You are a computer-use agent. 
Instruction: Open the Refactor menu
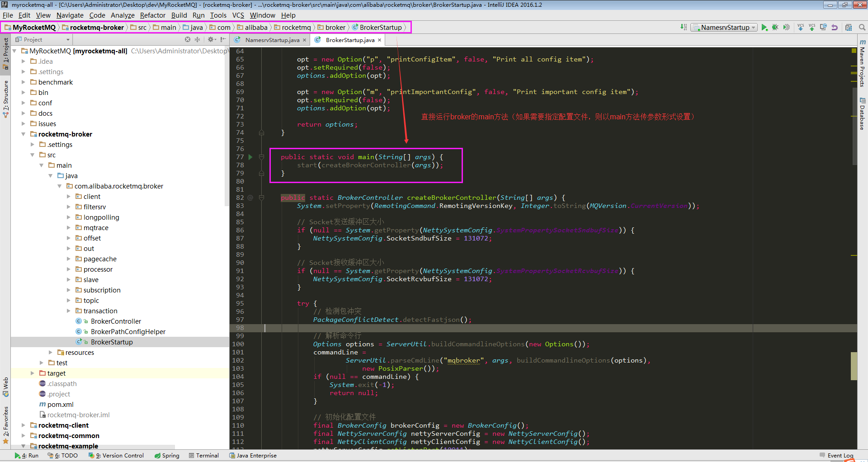pyautogui.click(x=152, y=15)
